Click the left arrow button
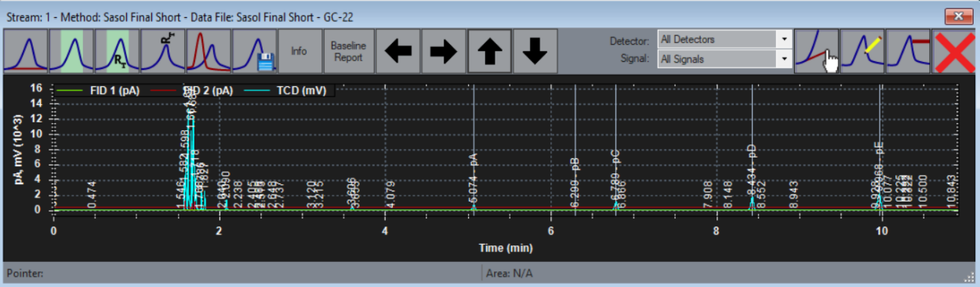Screen dimensions: 980x287 398,52
